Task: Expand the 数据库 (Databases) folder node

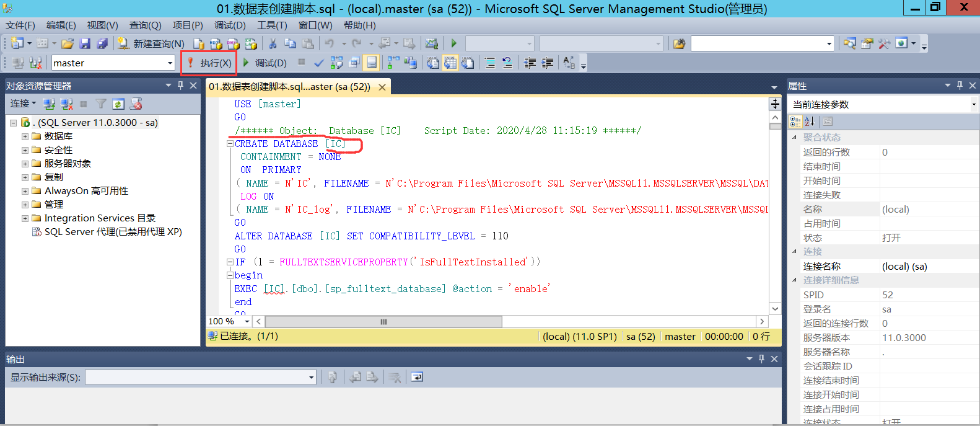Action: tap(25, 136)
